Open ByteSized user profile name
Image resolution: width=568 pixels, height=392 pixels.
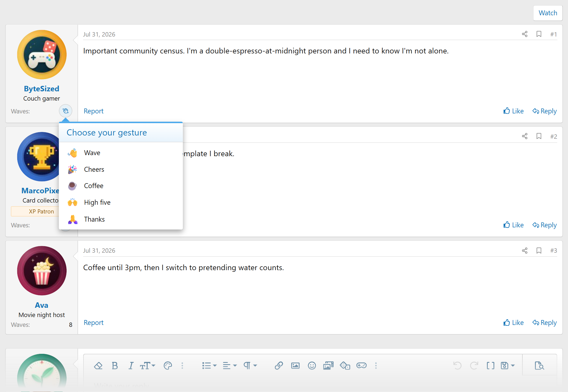41,89
